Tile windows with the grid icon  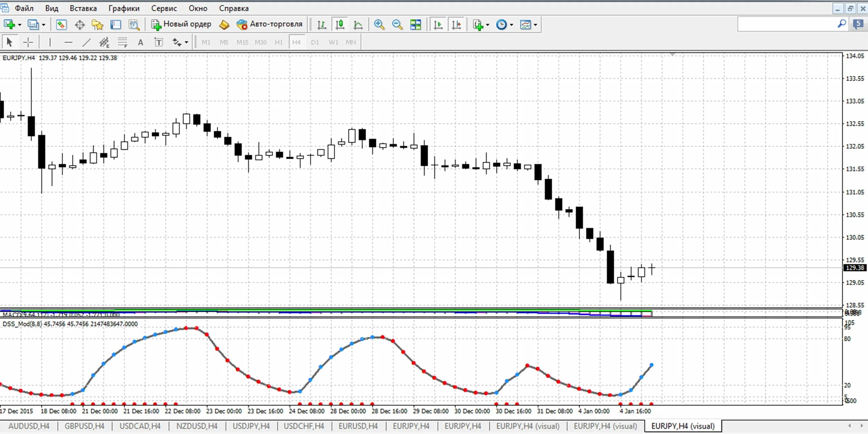(415, 25)
